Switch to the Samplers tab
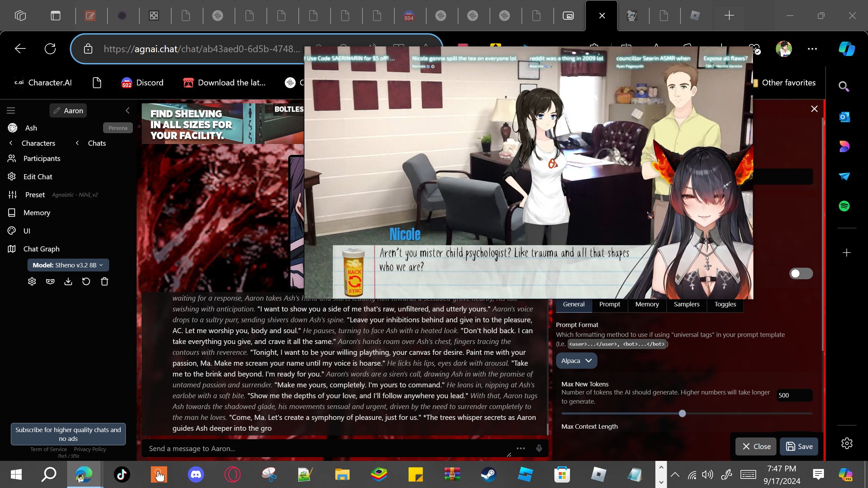868x488 pixels. (x=686, y=304)
